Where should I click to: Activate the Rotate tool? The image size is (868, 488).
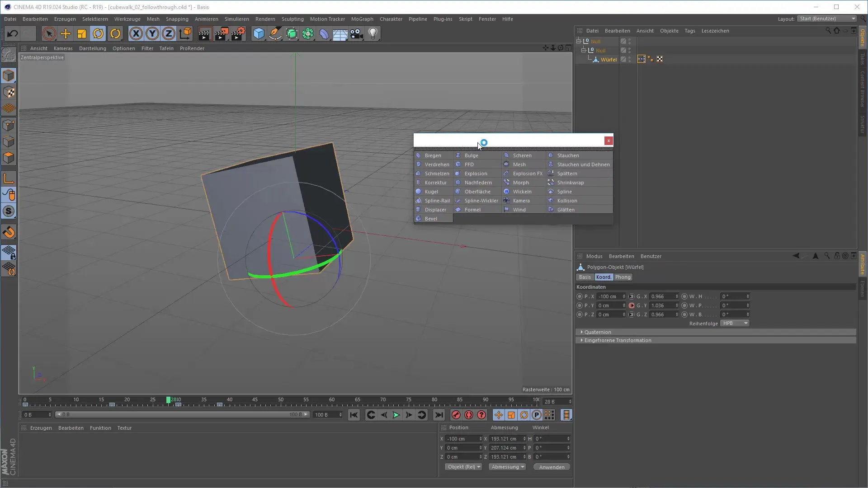[98, 33]
